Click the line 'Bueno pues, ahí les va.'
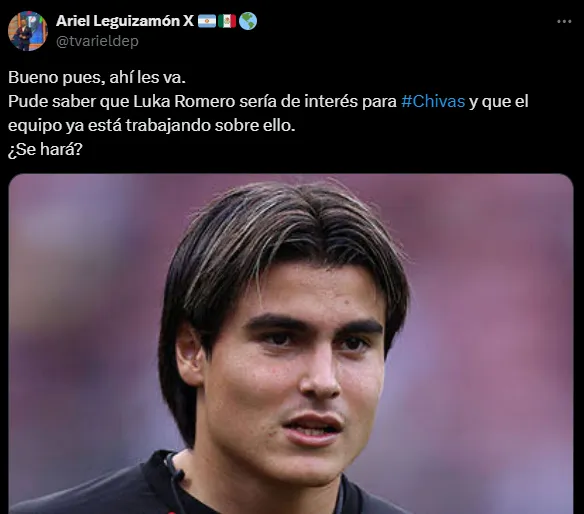Image resolution: width=584 pixels, height=514 pixels. [x=97, y=77]
